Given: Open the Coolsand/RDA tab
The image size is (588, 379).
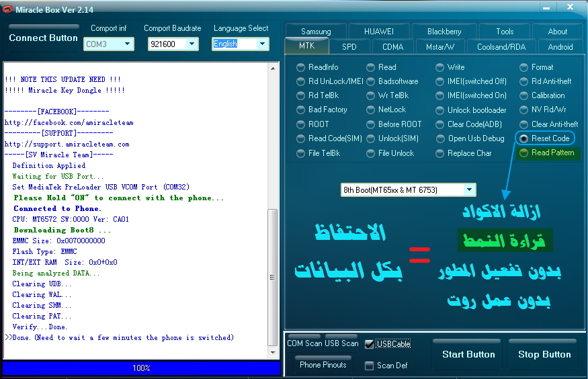Looking at the screenshot, I should [501, 47].
